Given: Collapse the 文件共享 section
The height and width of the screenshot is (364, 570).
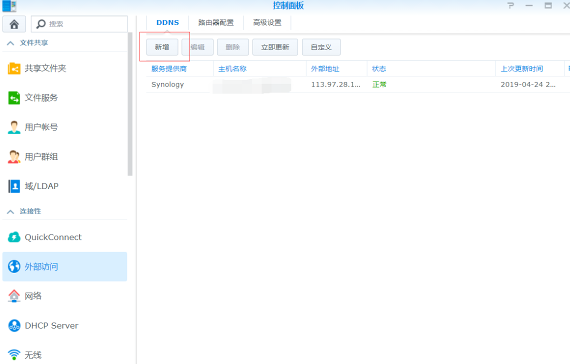Looking at the screenshot, I should pos(11,43).
